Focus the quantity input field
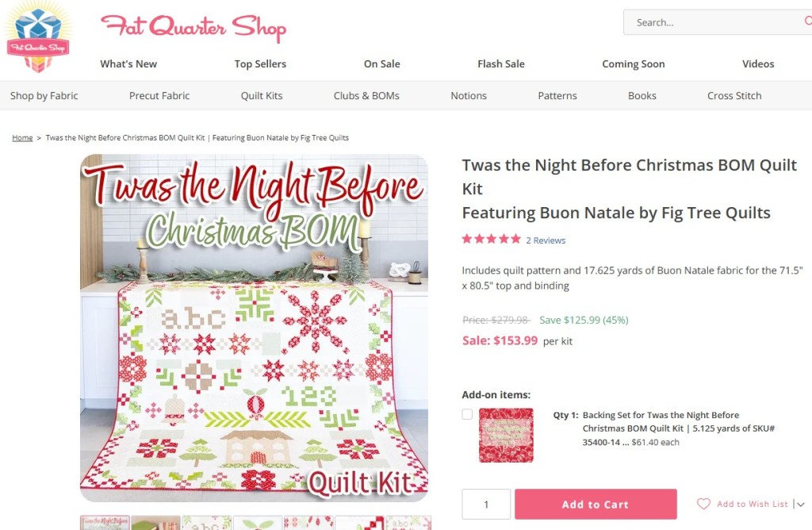Image resolution: width=812 pixels, height=530 pixels. coord(486,504)
